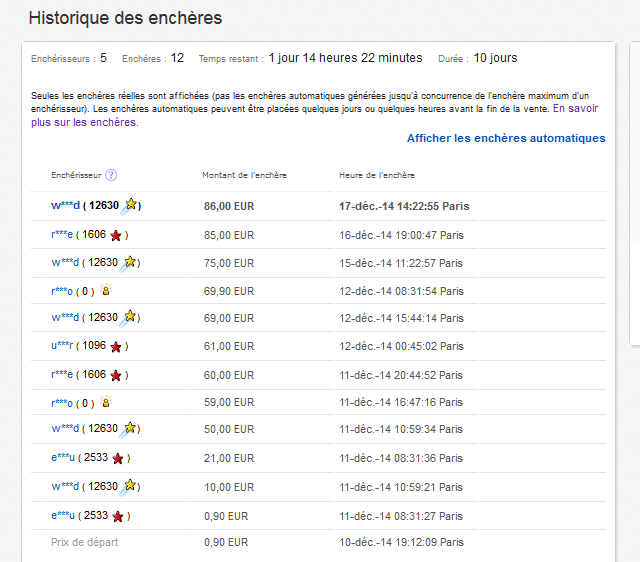Open the profile of bidder u***r
Image resolution: width=640 pixels, height=562 pixels.
(62, 347)
